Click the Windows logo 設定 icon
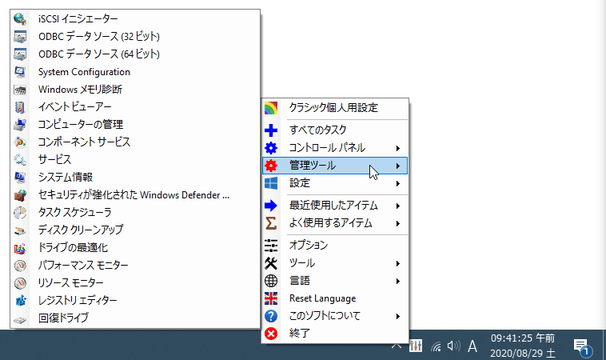Screen dimensions: 606x360 [x=271, y=183]
